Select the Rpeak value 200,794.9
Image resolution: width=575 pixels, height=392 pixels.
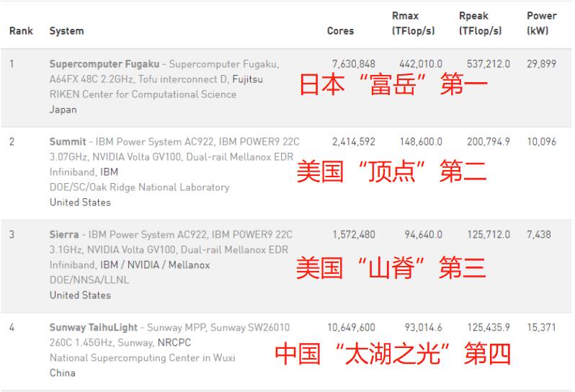(x=488, y=142)
